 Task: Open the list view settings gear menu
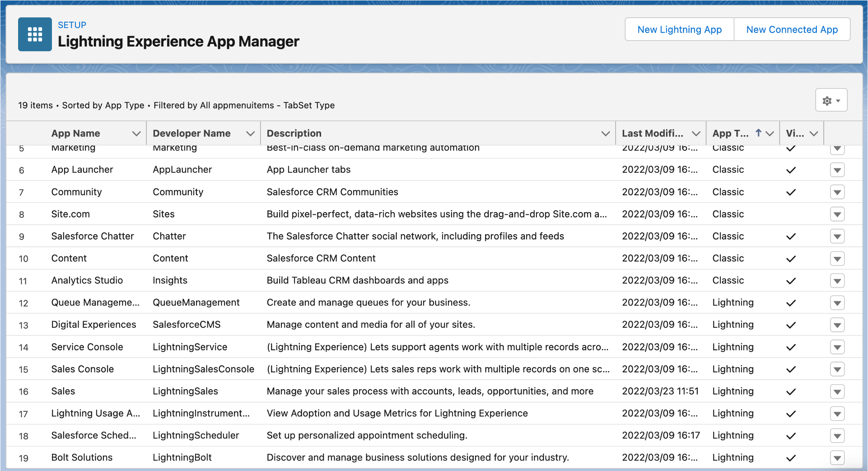click(831, 100)
